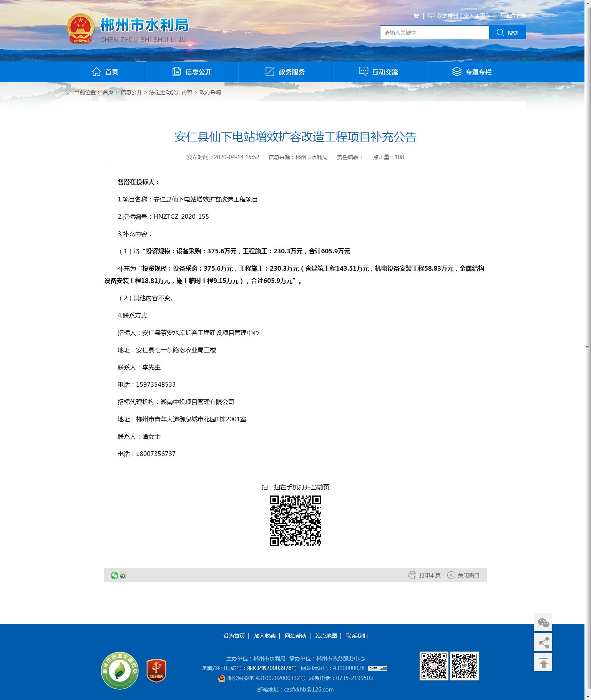This screenshot has width=591, height=700.
Task: Open the floating share side button
Action: (x=543, y=642)
